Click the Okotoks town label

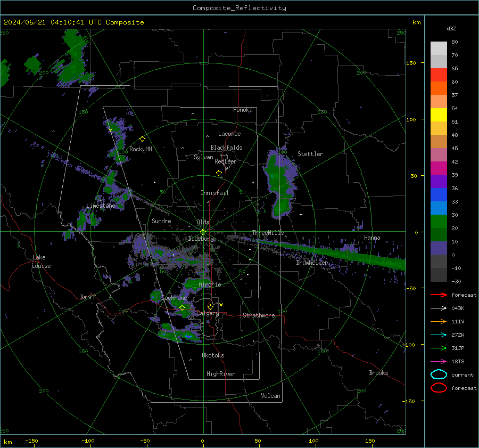213,355
